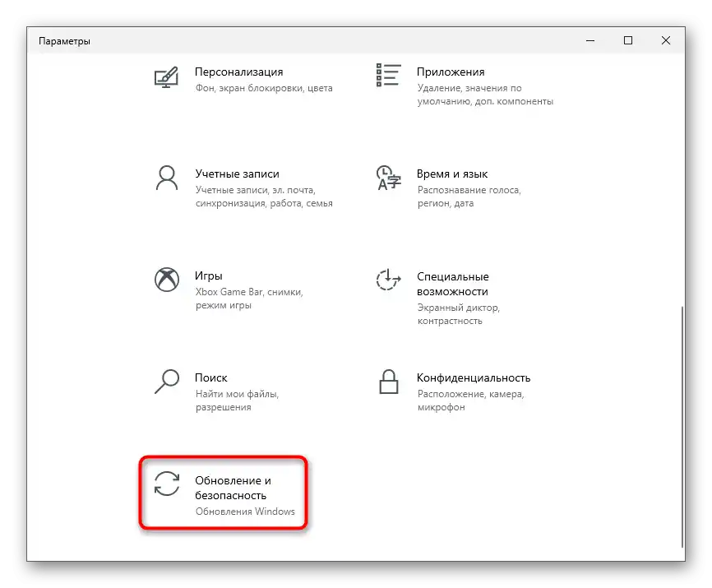Click the Время и язык clock icon

tap(389, 178)
